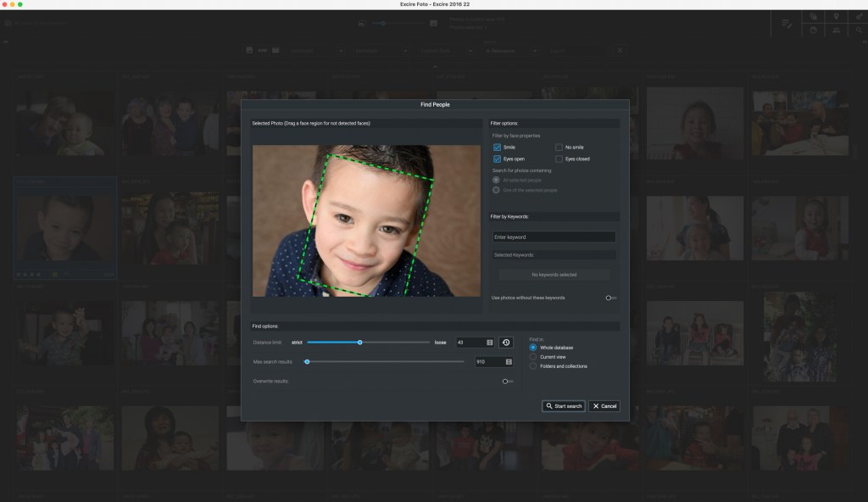Screen dimensions: 868x502
Task: Click the selected boy photo preview
Action: click(366, 220)
